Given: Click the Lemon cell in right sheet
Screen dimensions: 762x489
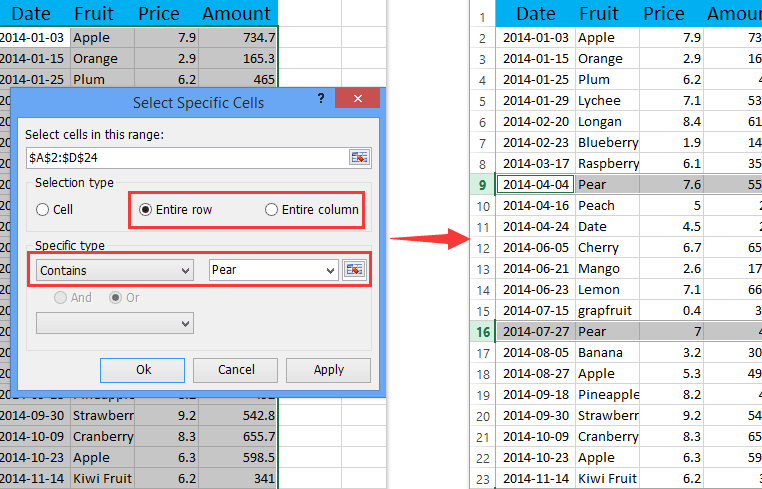Looking at the screenshot, I should pos(607,290).
